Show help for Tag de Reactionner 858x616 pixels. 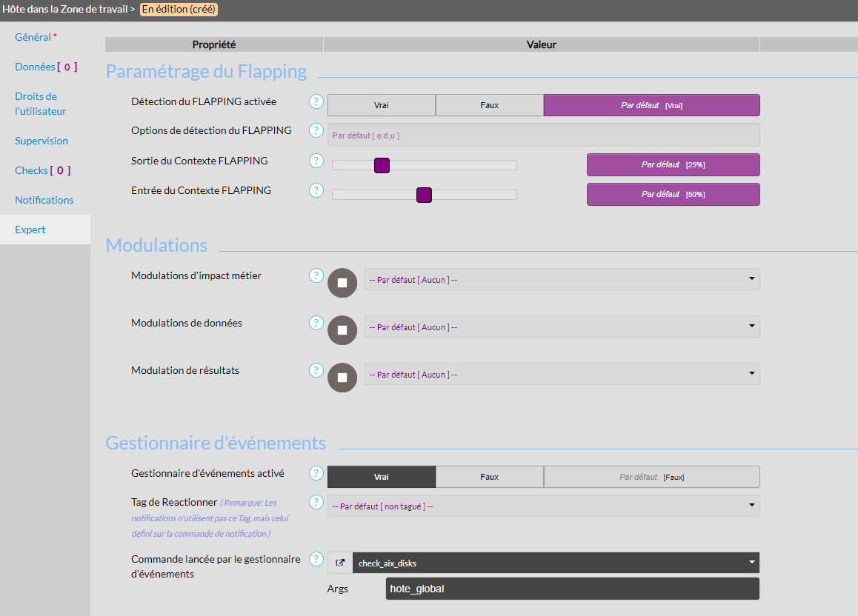pyautogui.click(x=316, y=502)
